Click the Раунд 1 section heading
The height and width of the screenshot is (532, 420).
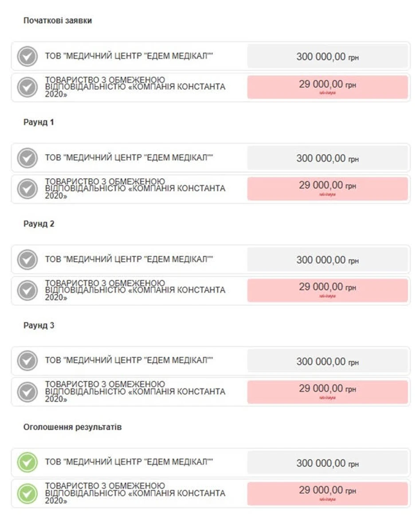(39, 122)
